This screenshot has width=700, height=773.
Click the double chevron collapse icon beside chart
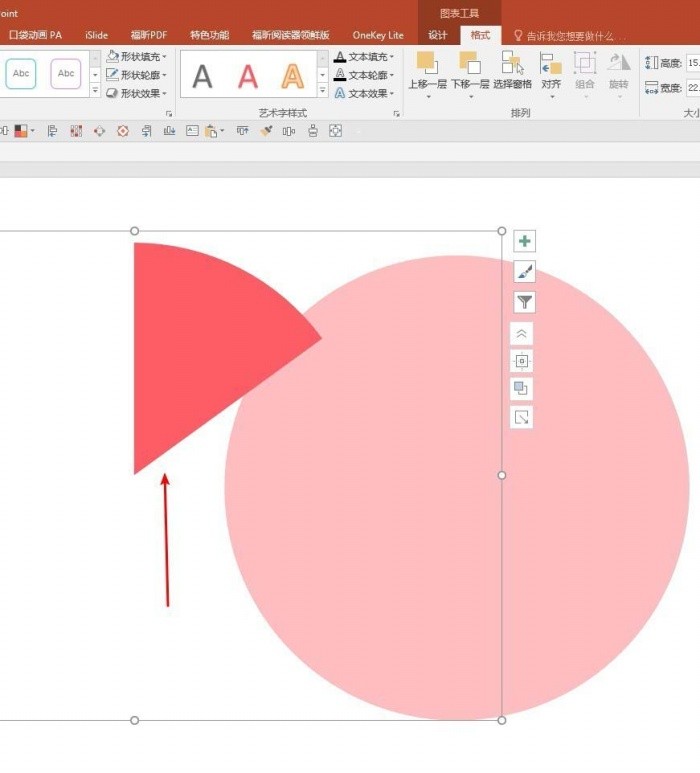(x=522, y=334)
